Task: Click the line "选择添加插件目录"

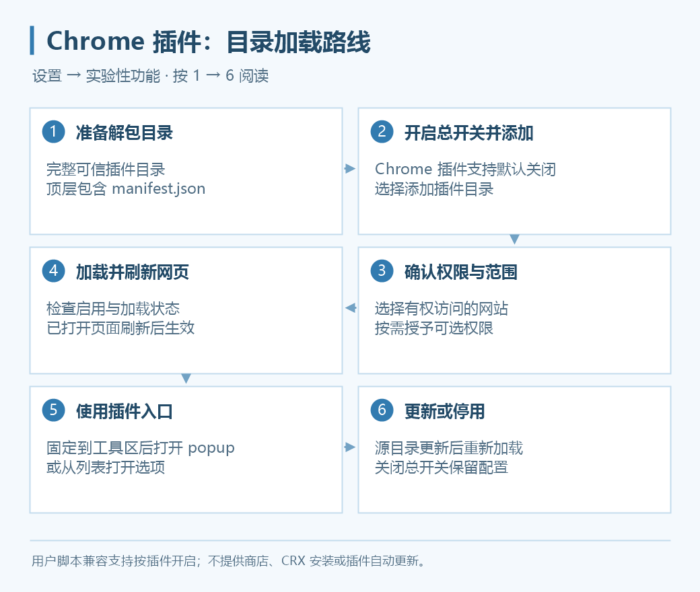Action: click(434, 189)
